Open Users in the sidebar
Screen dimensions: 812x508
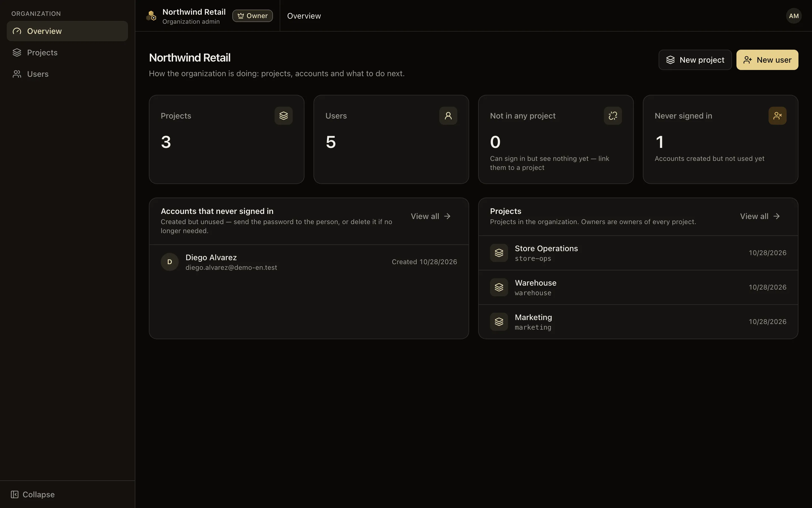(x=67, y=74)
